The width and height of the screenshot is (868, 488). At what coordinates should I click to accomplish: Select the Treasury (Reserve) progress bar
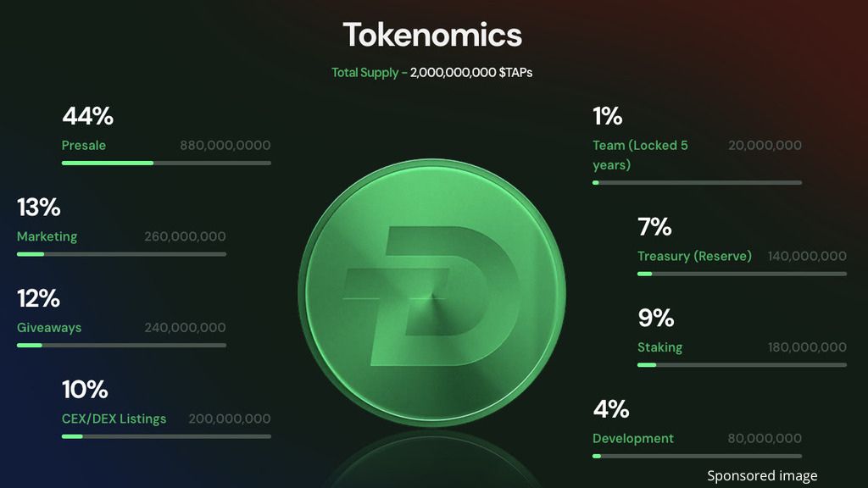[x=742, y=274]
